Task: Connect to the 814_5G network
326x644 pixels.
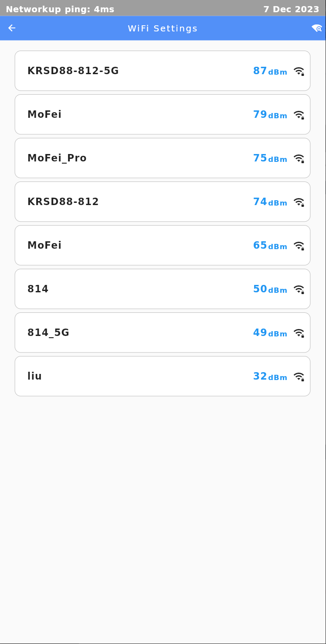Action: 48,332
